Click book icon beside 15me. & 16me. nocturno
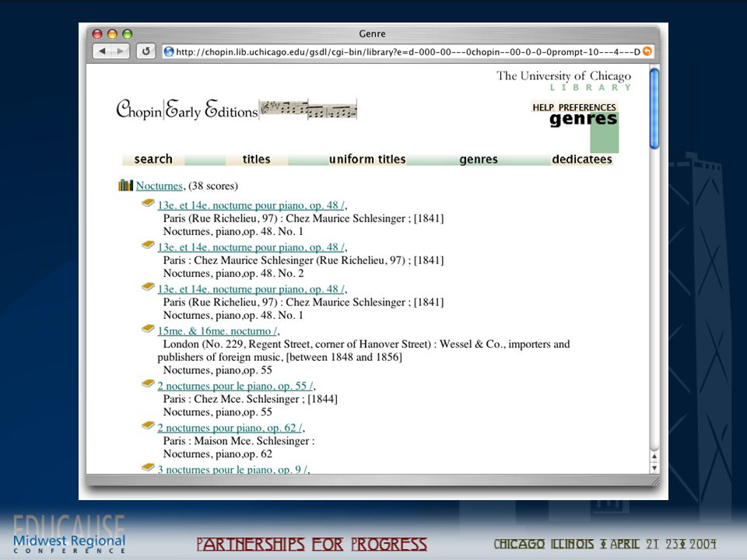The image size is (747, 560). point(148,329)
